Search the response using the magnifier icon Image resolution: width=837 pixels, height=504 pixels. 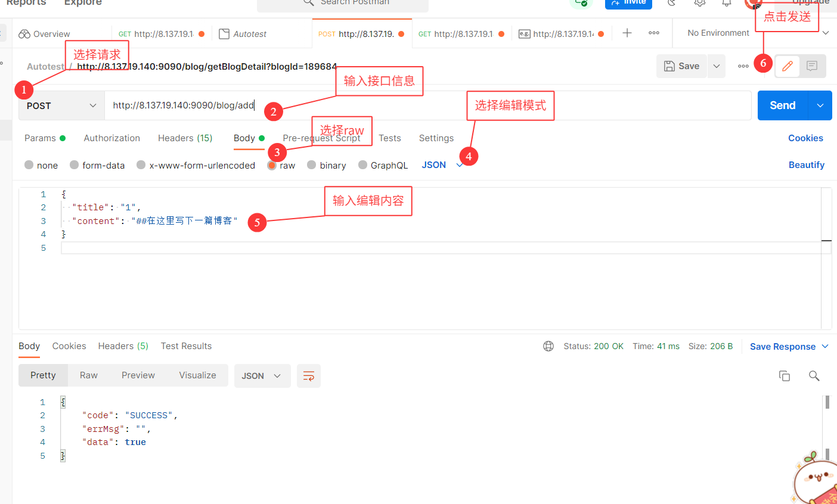pos(814,376)
